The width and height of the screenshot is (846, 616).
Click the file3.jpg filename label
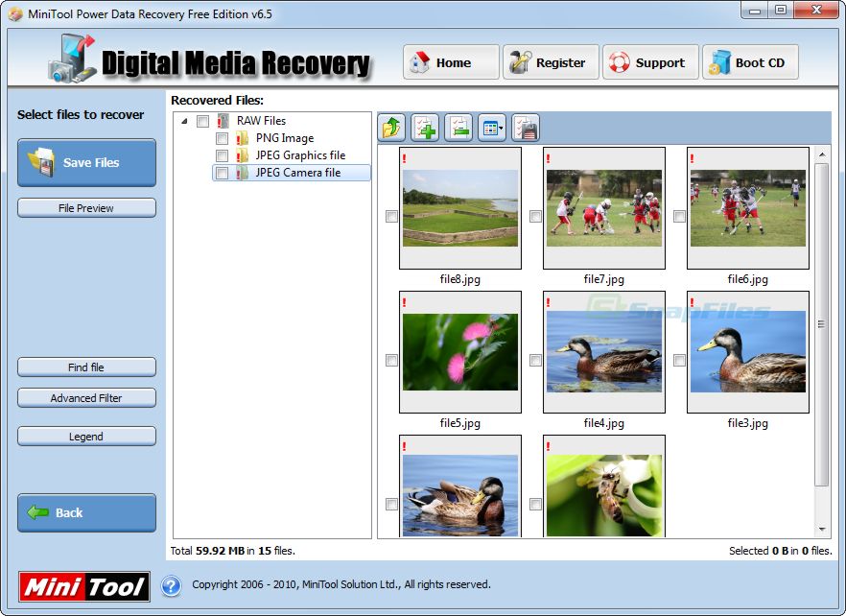pos(748,423)
